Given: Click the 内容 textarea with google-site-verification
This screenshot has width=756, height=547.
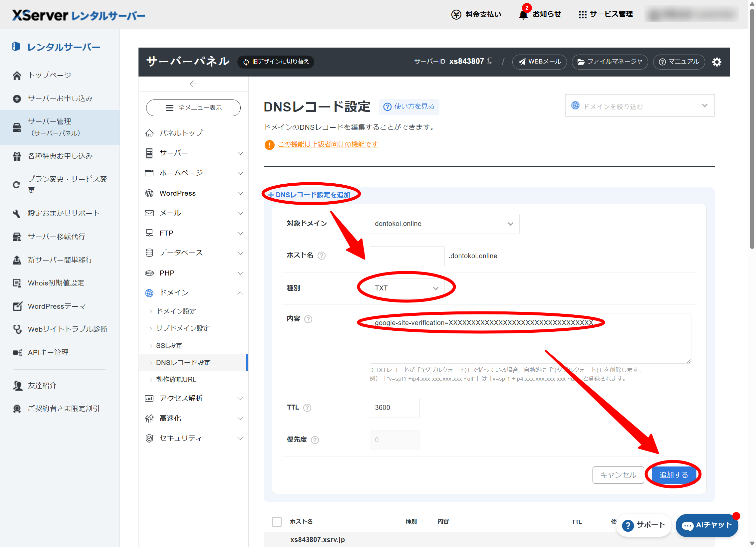Looking at the screenshot, I should [530, 338].
